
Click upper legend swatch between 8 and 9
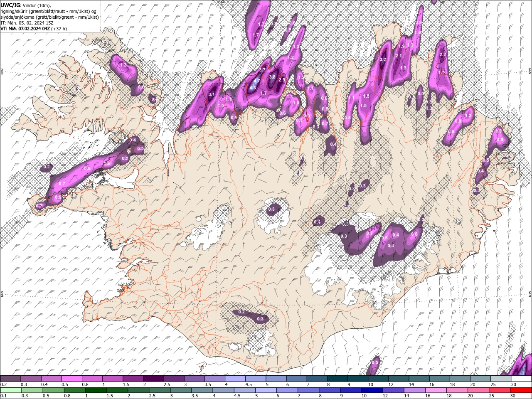pyautogui.click(x=337, y=379)
